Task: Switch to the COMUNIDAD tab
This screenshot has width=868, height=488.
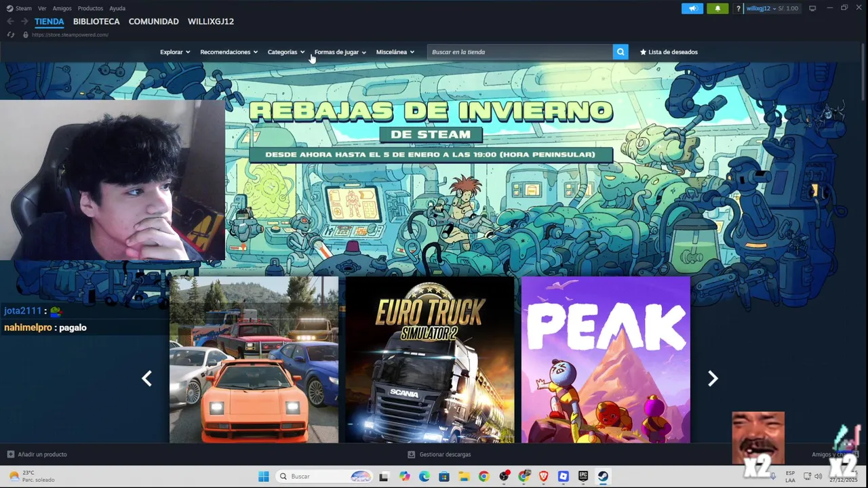Action: pos(154,22)
